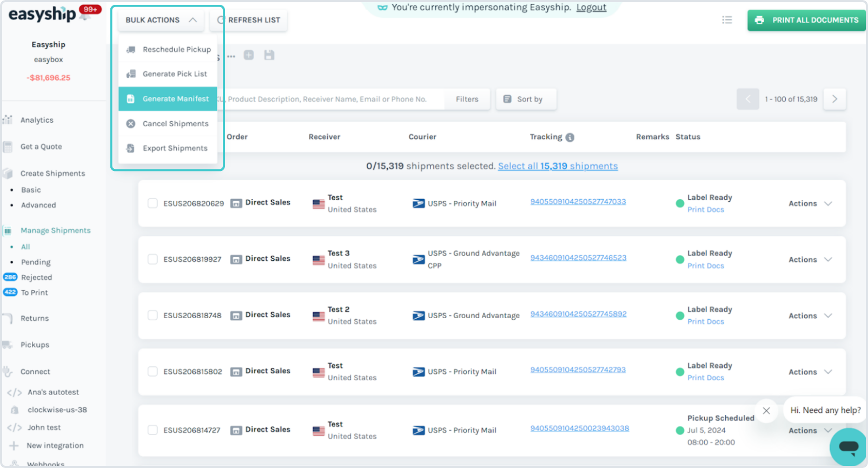Open Ana's autotest integration
Viewport: 868px width, 468px height.
(x=53, y=392)
